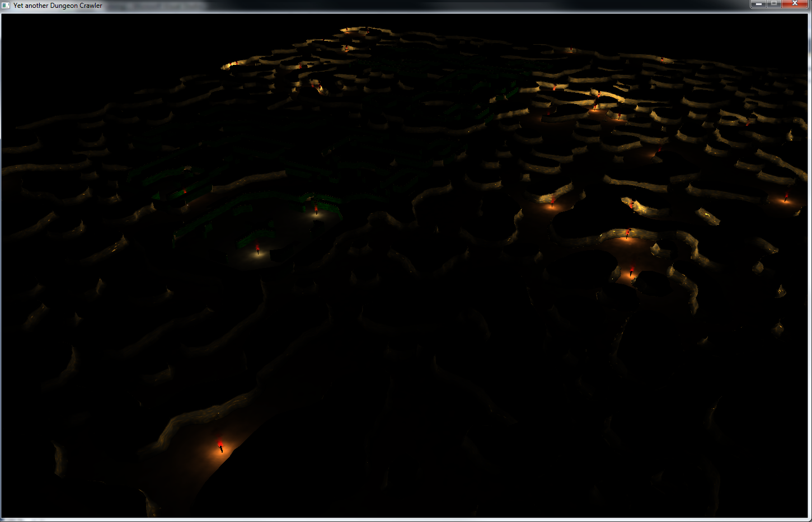Click the orange-glowing torch at the far right edge
Screen dimensions: 812x522
pyautogui.click(x=786, y=197)
